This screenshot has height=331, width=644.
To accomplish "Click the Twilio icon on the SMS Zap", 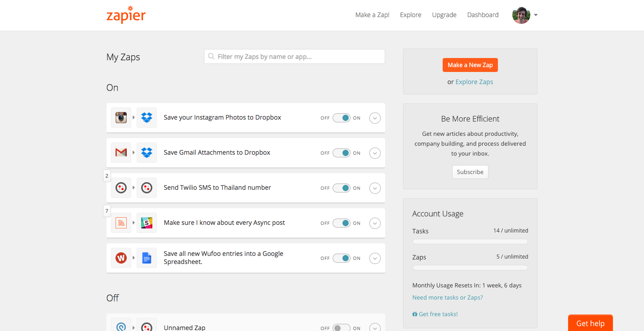I will click(x=120, y=188).
